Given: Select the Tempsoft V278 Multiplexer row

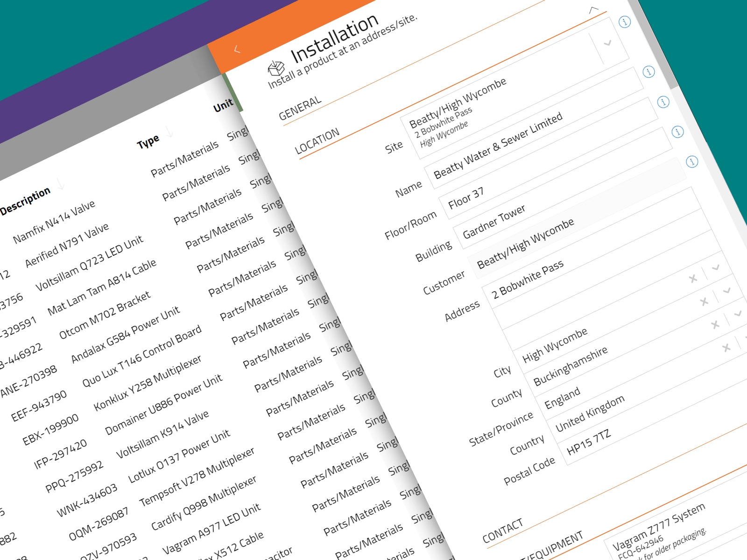Looking at the screenshot, I should click(x=197, y=477).
